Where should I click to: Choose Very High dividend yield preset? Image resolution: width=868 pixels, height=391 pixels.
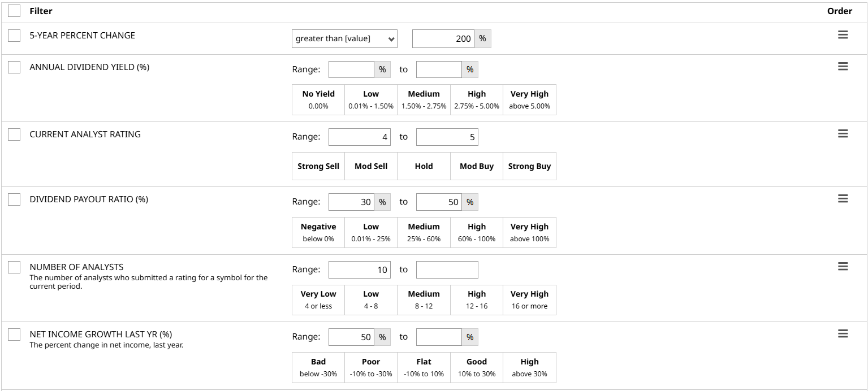point(529,99)
